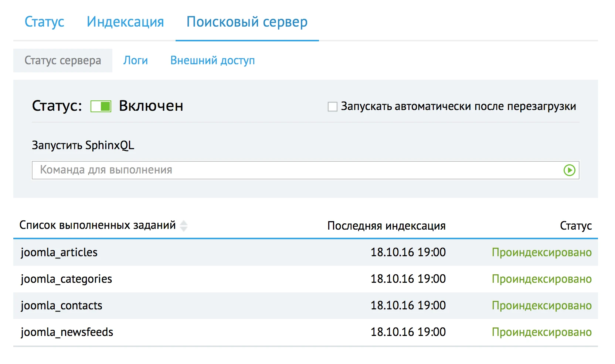Click the Статус column header in table
The height and width of the screenshot is (364, 615).
pyautogui.click(x=575, y=226)
